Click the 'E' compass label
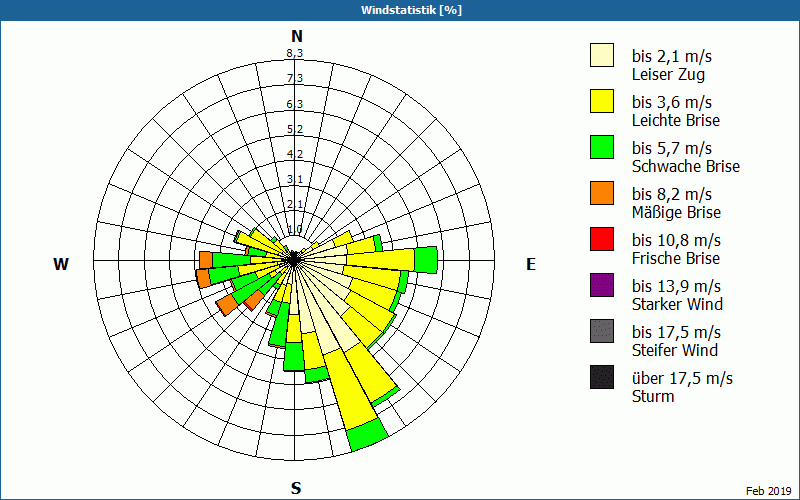 pyautogui.click(x=531, y=264)
